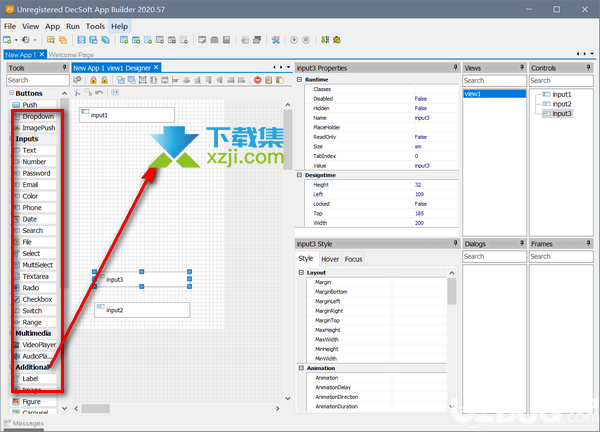Select the Push button tool
Image resolution: width=600 pixels, height=432 pixels.
click(34, 104)
